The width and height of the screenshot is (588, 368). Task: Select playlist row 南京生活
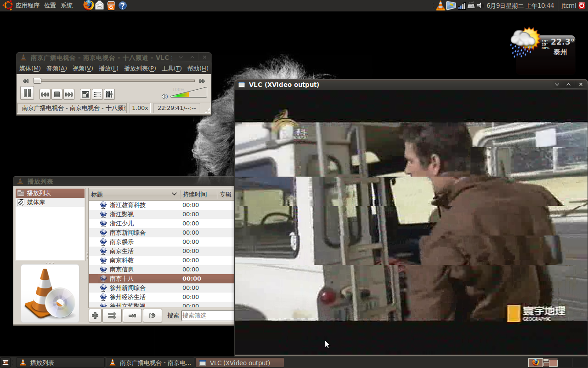point(161,251)
